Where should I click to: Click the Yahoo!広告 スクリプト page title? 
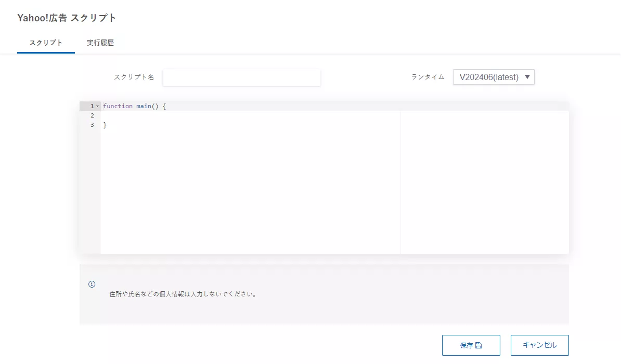click(x=67, y=18)
